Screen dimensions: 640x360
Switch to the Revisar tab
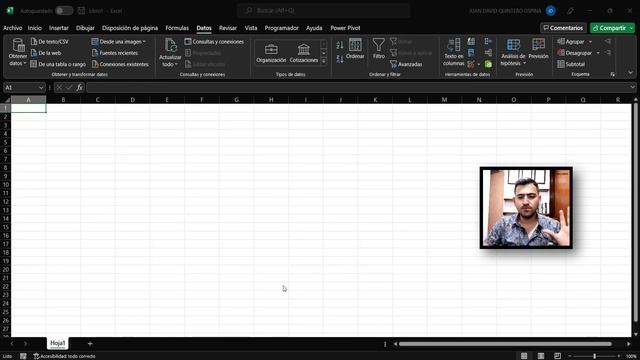[228, 28]
